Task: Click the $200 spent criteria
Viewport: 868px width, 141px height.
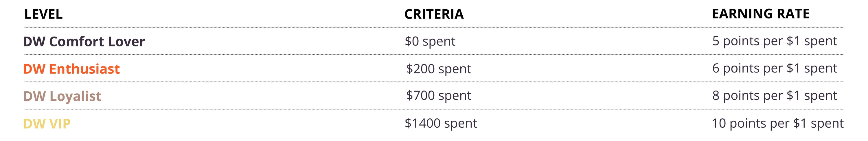Action: point(438,69)
